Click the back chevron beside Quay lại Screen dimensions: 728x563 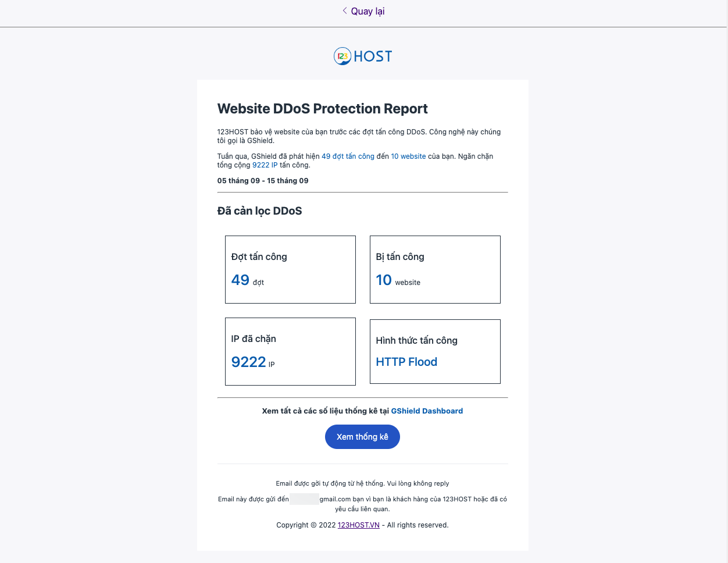coord(344,10)
